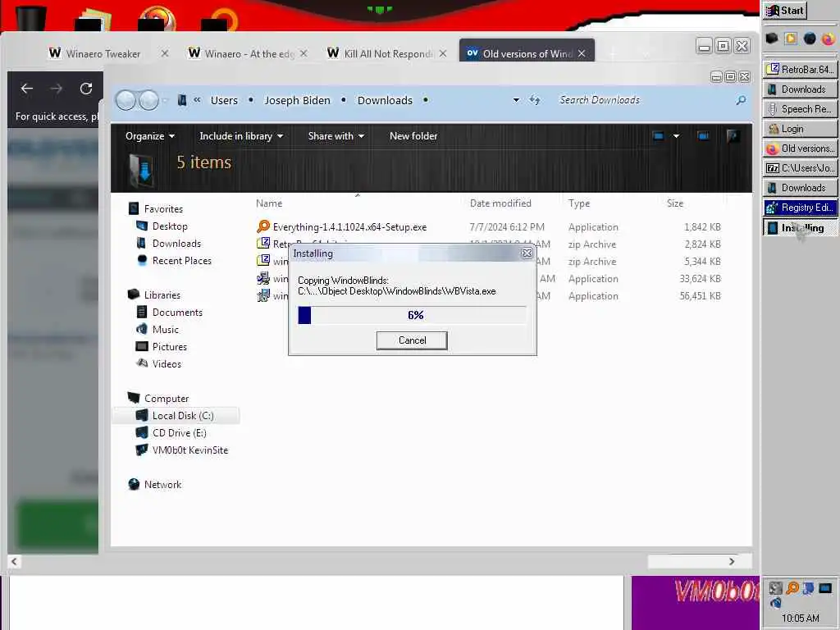Screen dimensions: 840x630
Task: Open the Share with dropdown
Action: click(336, 136)
